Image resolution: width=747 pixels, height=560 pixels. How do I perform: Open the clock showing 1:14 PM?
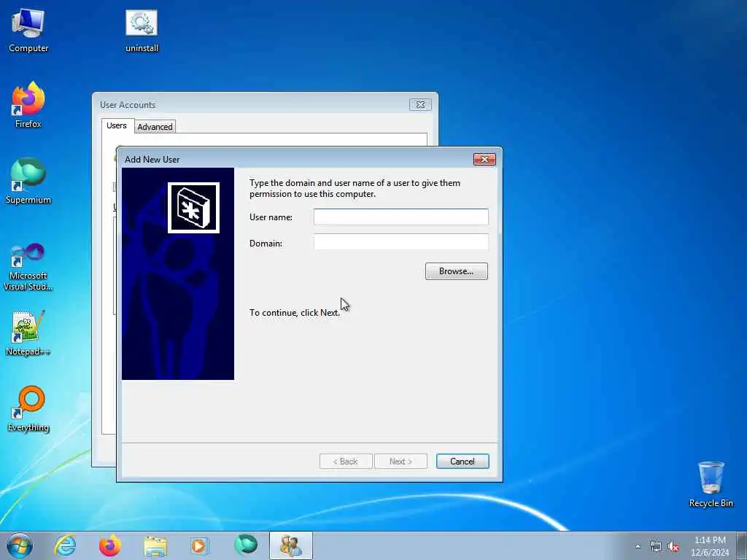[x=710, y=546]
